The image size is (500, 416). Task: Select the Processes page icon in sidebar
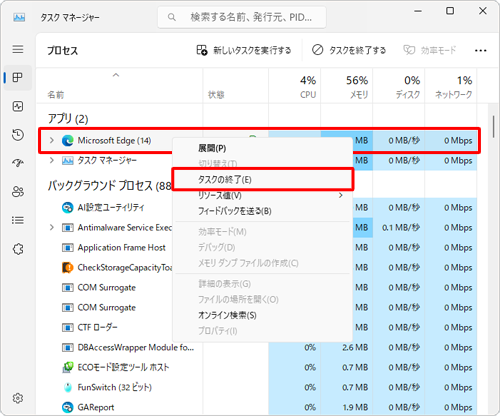pos(18,78)
